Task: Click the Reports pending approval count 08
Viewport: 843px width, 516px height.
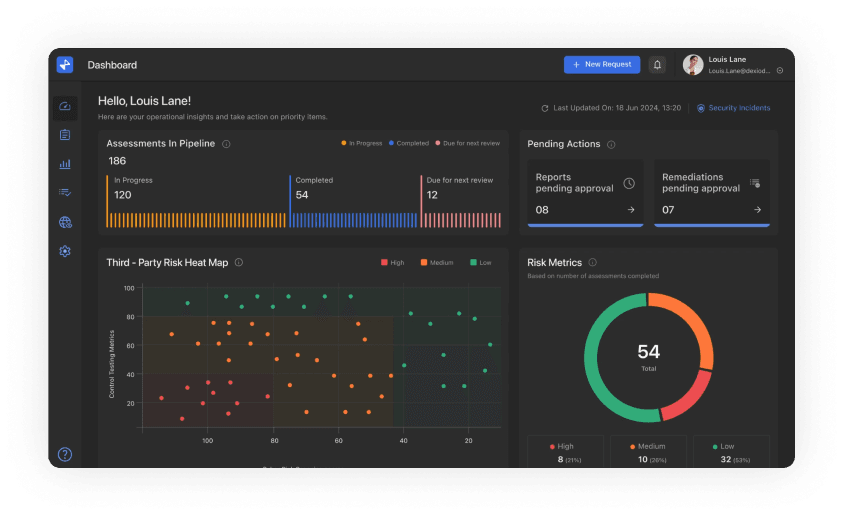Action: pyautogui.click(x=542, y=210)
